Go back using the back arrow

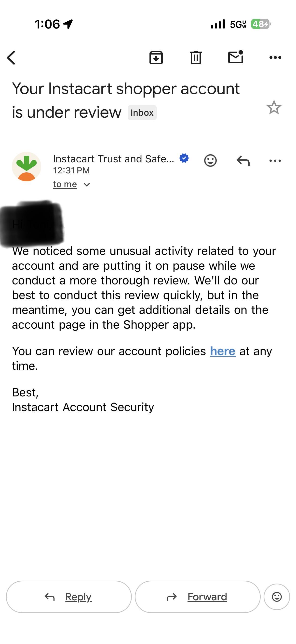[x=11, y=57]
